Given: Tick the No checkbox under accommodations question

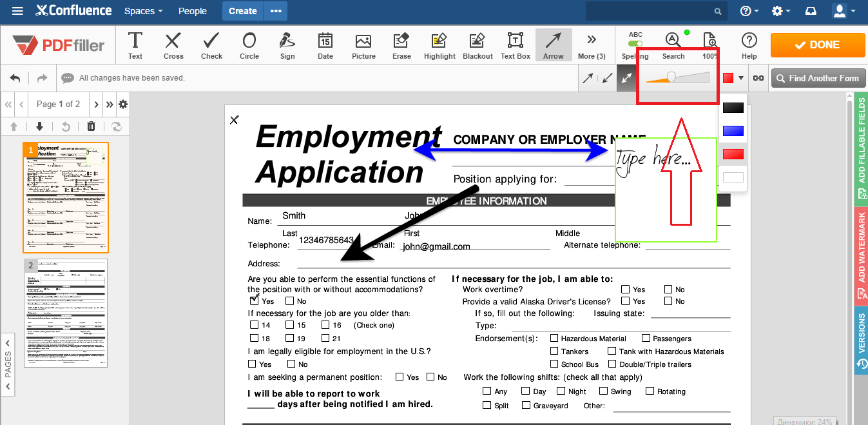Looking at the screenshot, I should tap(290, 301).
